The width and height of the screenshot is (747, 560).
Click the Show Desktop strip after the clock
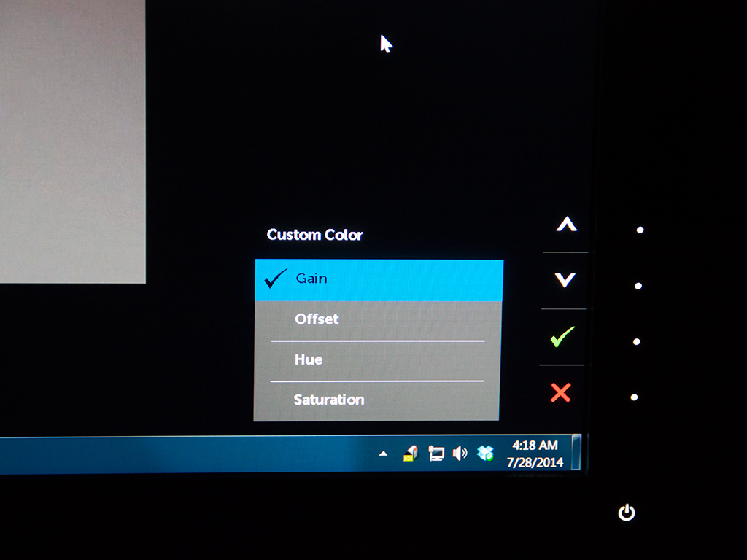(x=576, y=452)
